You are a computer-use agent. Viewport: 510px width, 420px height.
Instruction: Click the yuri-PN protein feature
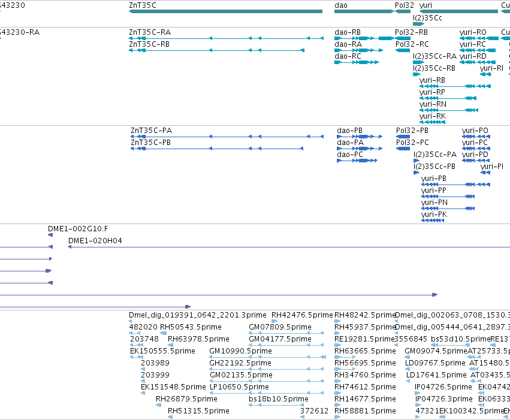tap(448, 209)
